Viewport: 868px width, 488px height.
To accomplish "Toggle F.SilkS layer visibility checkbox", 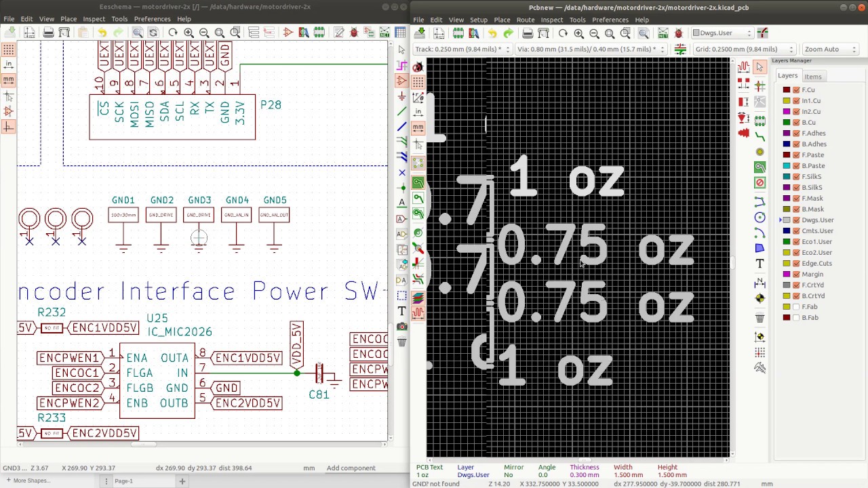I will point(797,177).
